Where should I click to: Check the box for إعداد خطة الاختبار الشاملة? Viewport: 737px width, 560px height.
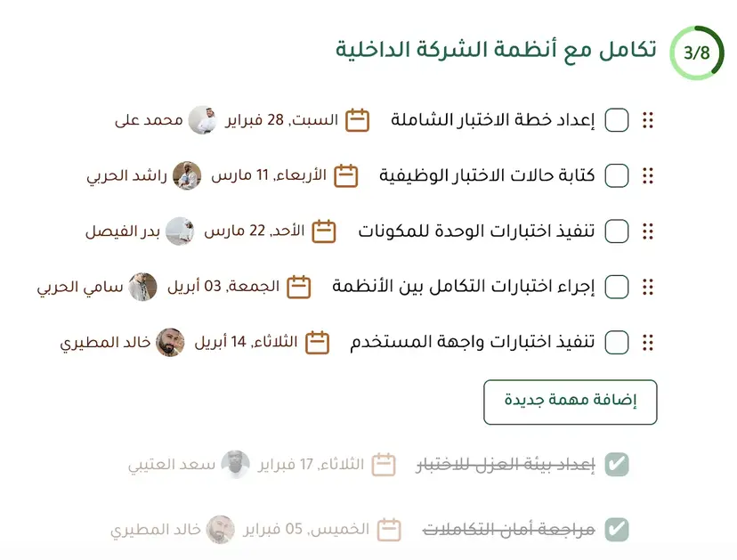615,119
